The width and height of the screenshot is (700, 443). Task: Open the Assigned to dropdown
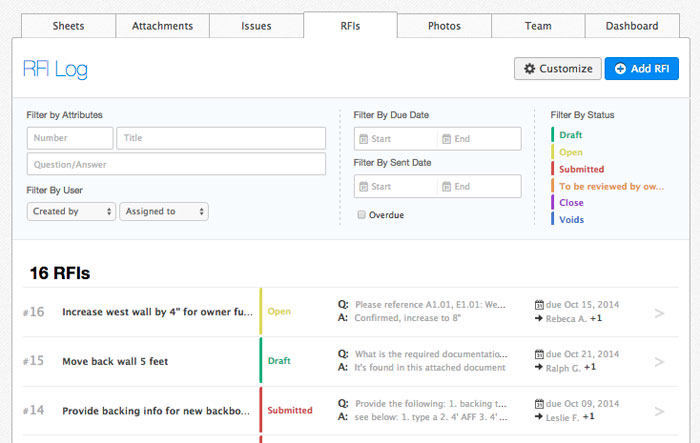pyautogui.click(x=163, y=211)
